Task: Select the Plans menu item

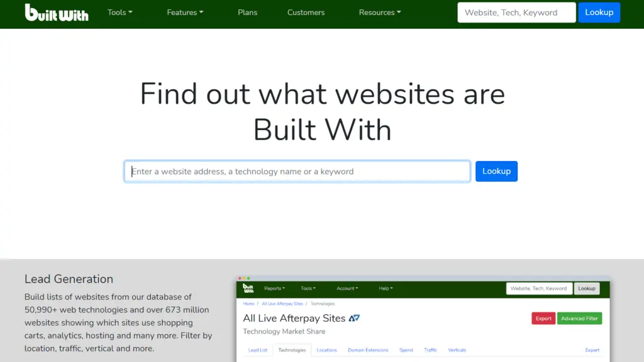Action: pyautogui.click(x=247, y=12)
